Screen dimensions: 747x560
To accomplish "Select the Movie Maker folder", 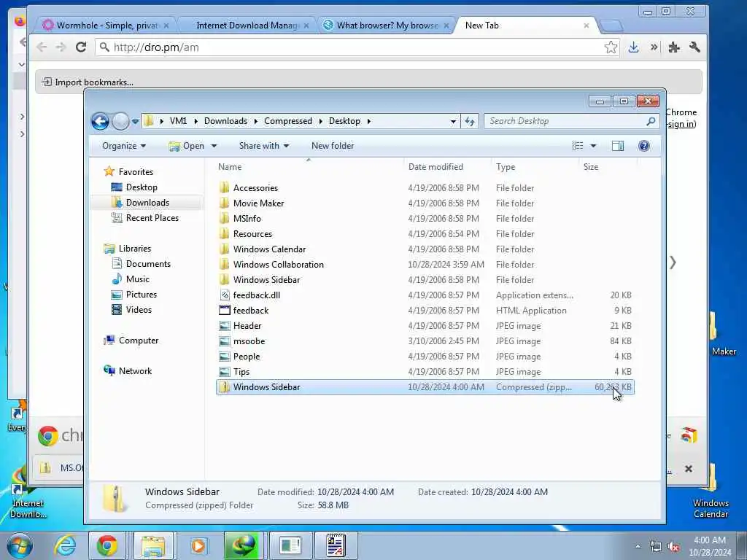I will tap(425, 203).
